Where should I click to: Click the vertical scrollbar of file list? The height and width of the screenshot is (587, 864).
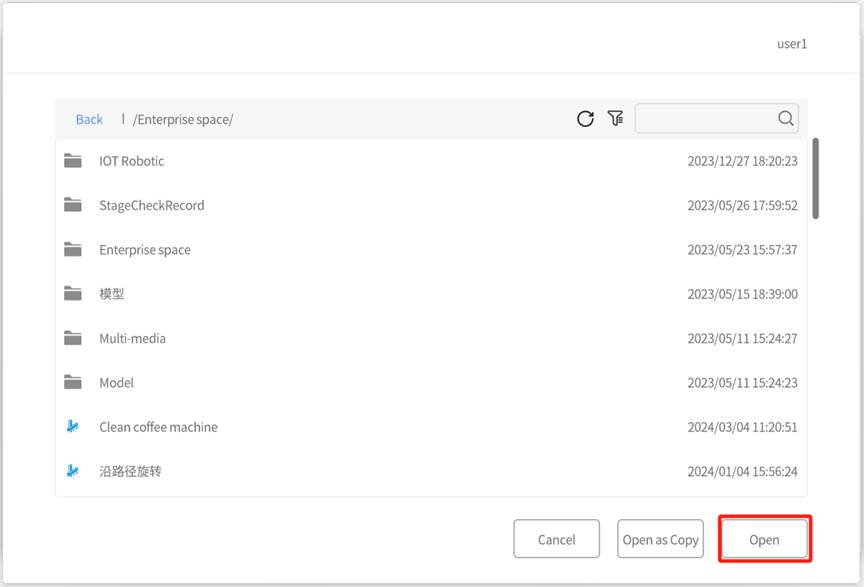coord(816,178)
